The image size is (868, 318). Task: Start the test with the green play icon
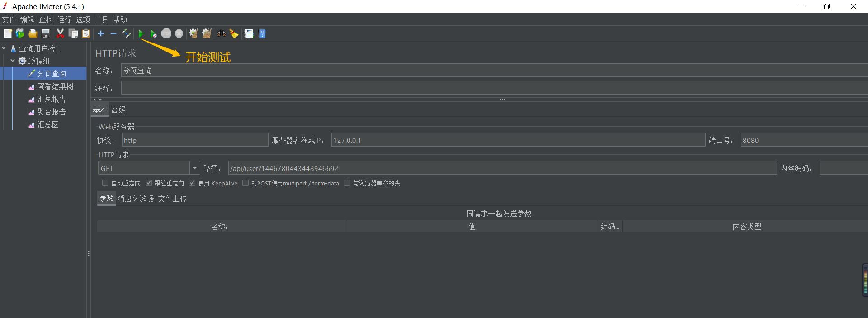pyautogui.click(x=141, y=33)
